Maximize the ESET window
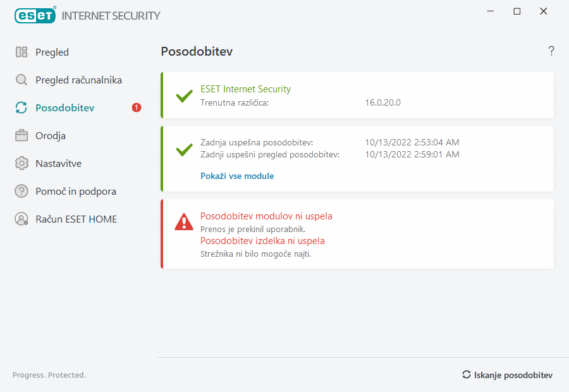This screenshot has width=569, height=392. 517,11
